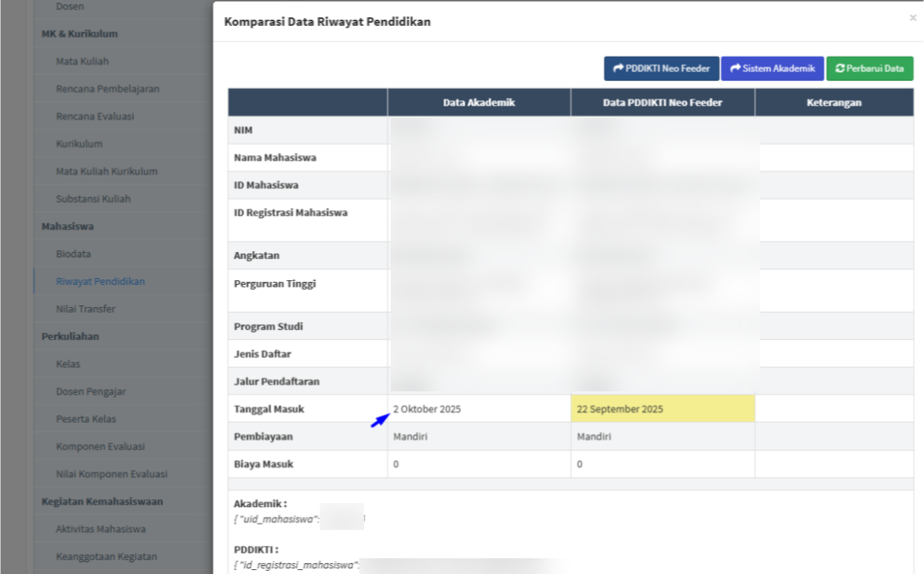Screen dimensions: 924x574
Task: Go to Kelas under Perkuliahan
Action: click(x=68, y=365)
